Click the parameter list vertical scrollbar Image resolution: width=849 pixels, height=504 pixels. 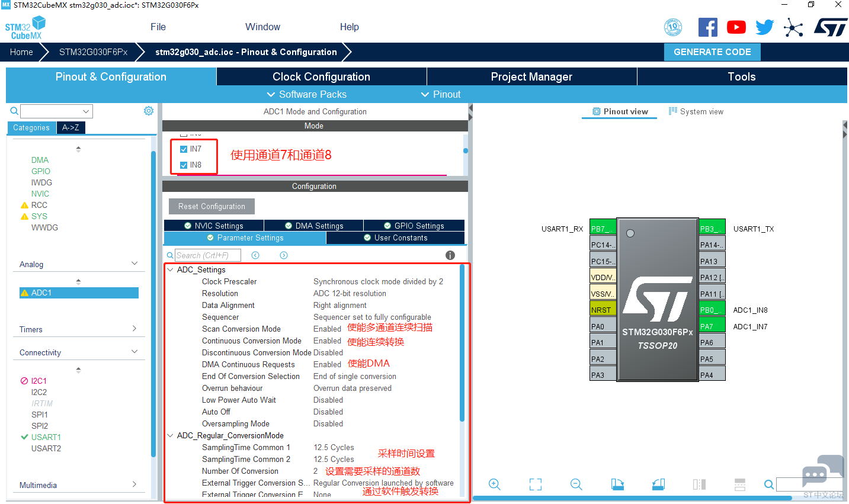(462, 342)
